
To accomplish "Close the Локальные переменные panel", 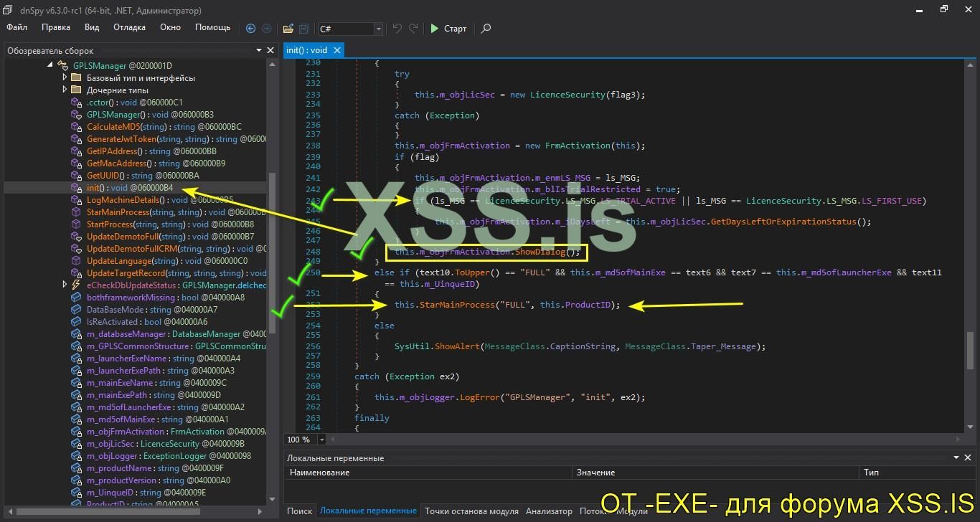I will (968, 457).
